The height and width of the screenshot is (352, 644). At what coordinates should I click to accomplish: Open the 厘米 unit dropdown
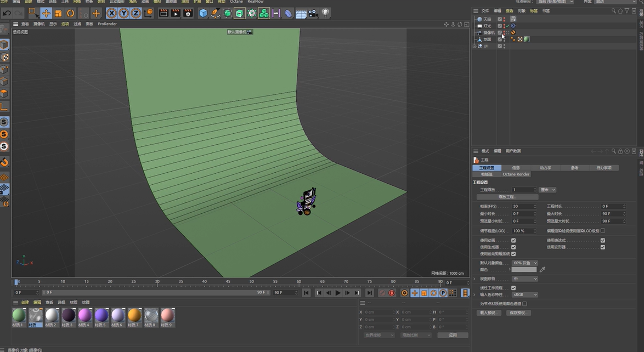[548, 190]
